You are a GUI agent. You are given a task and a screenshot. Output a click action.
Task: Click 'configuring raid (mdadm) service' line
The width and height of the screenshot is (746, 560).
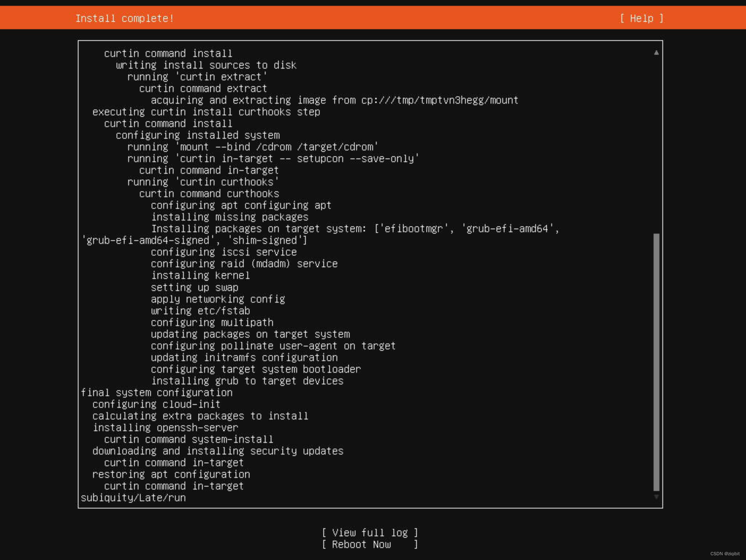pyautogui.click(x=244, y=264)
